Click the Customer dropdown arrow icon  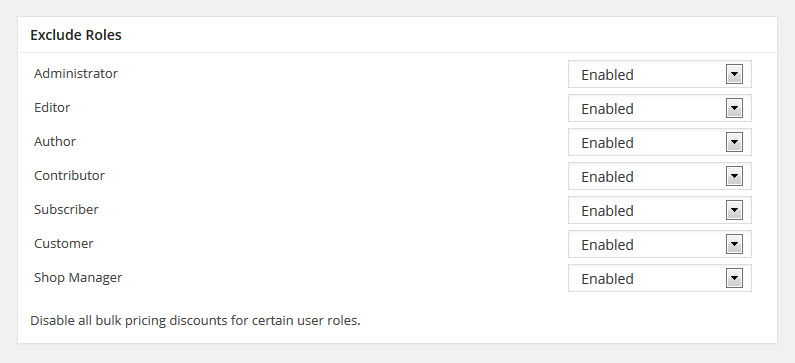point(734,244)
